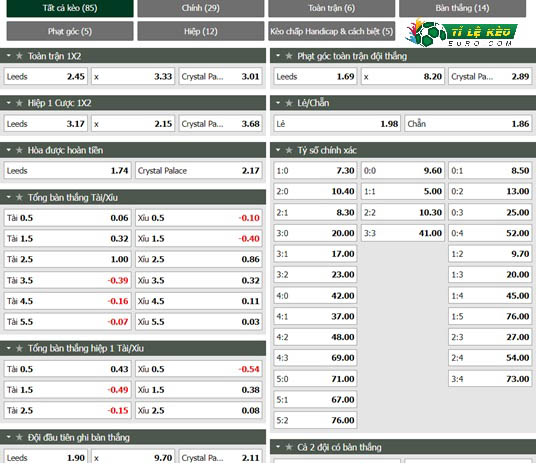This screenshot has height=464, width=536.
Task: Favorite star for Phạt góc toàn trận đội thắng
Action: (289, 56)
